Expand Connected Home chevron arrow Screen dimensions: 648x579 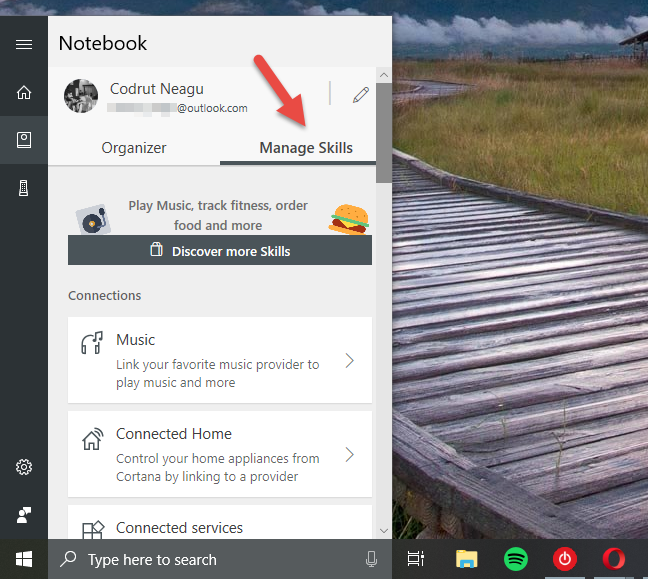tap(350, 455)
